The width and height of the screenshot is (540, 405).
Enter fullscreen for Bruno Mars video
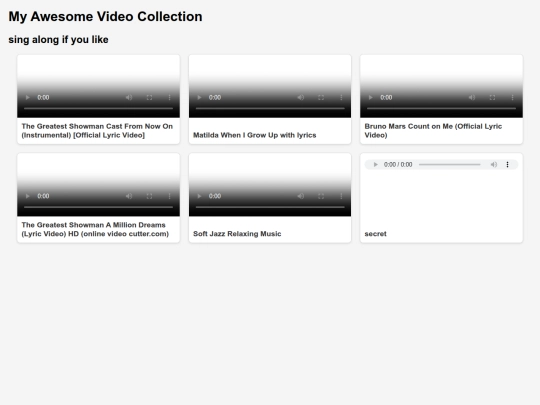(x=492, y=97)
